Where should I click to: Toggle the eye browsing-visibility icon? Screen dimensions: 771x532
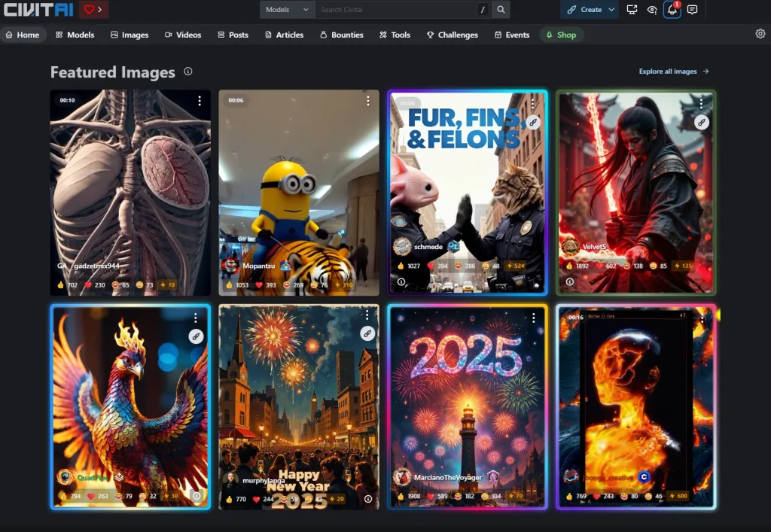[652, 10]
